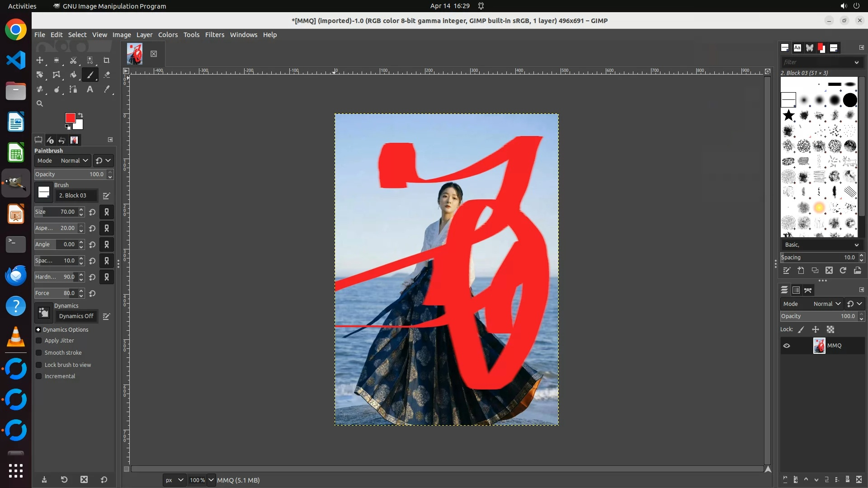
Task: Select the Move tool
Action: 40,60
